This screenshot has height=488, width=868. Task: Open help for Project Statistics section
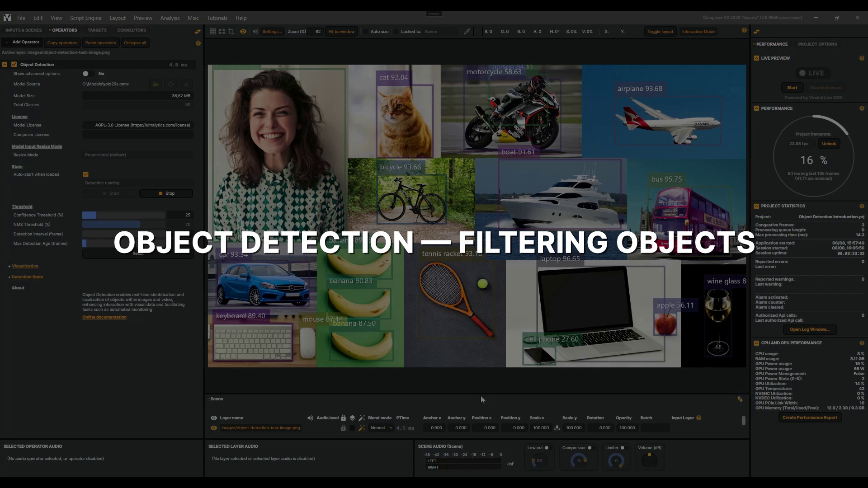tap(862, 206)
